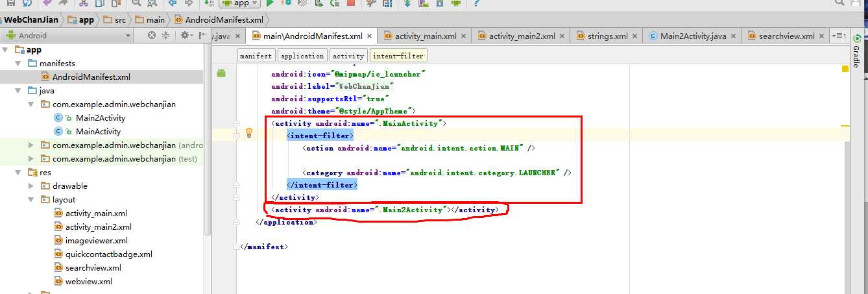The height and width of the screenshot is (294, 868).
Task: Select webview.xml layout file
Action: coord(82,281)
